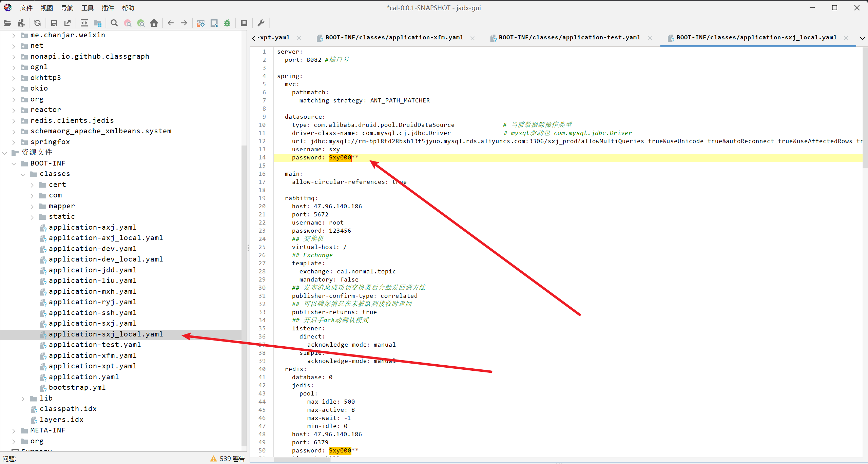Click the deobfuscation toggle icon

(x=201, y=23)
